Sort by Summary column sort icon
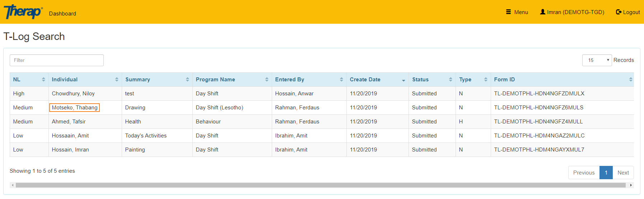This screenshot has width=644, height=199. point(187,80)
